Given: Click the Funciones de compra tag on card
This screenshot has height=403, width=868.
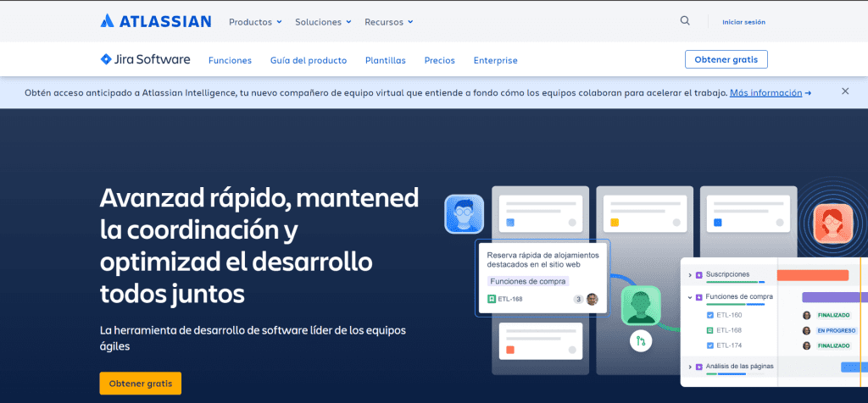Looking at the screenshot, I should [x=528, y=281].
